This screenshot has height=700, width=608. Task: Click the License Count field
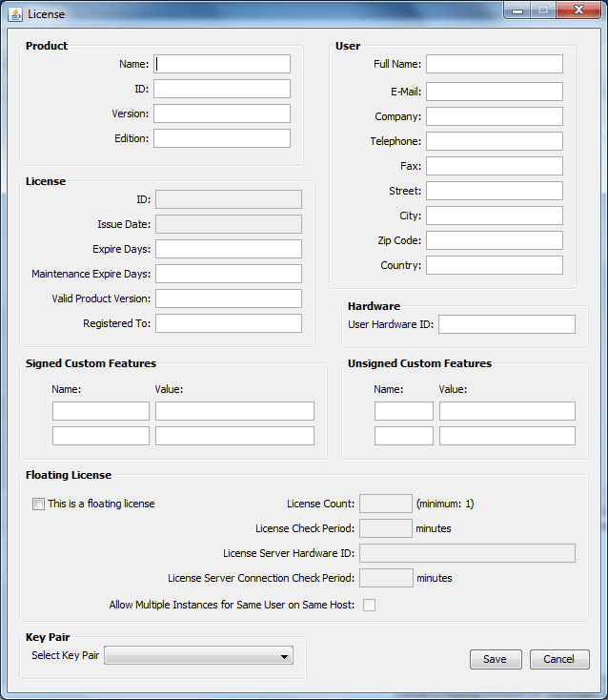[x=386, y=504]
